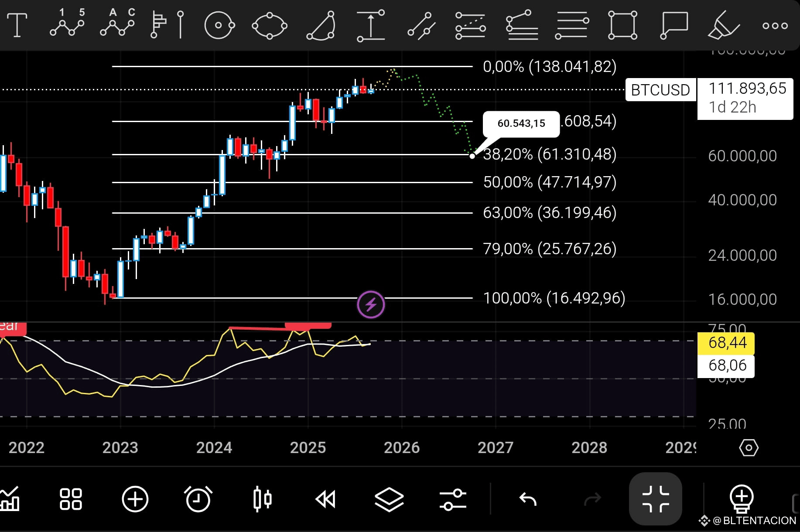800x532 pixels.
Task: Select the Fib tool with dotted diagonal
Action: click(x=471, y=26)
